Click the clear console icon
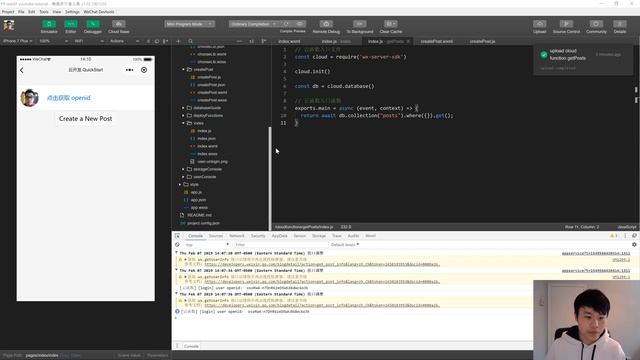Image resolution: width=640 pixels, height=360 pixels. point(177,245)
